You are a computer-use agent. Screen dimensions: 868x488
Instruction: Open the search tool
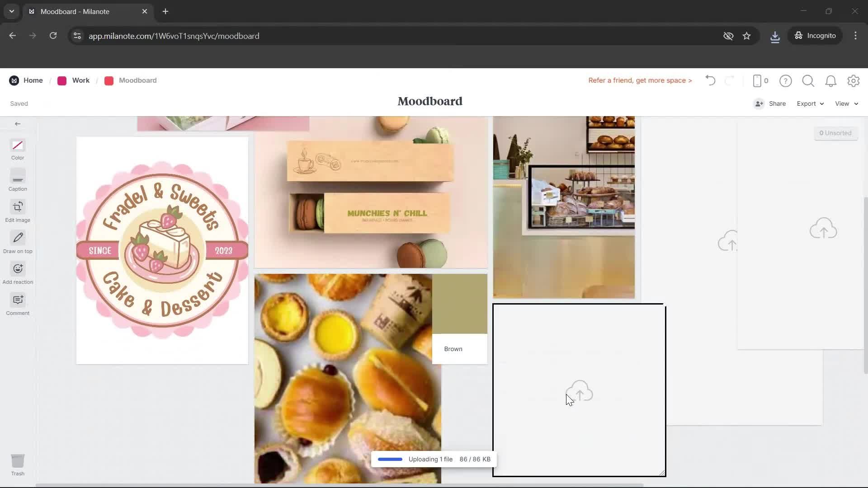coord(808,80)
